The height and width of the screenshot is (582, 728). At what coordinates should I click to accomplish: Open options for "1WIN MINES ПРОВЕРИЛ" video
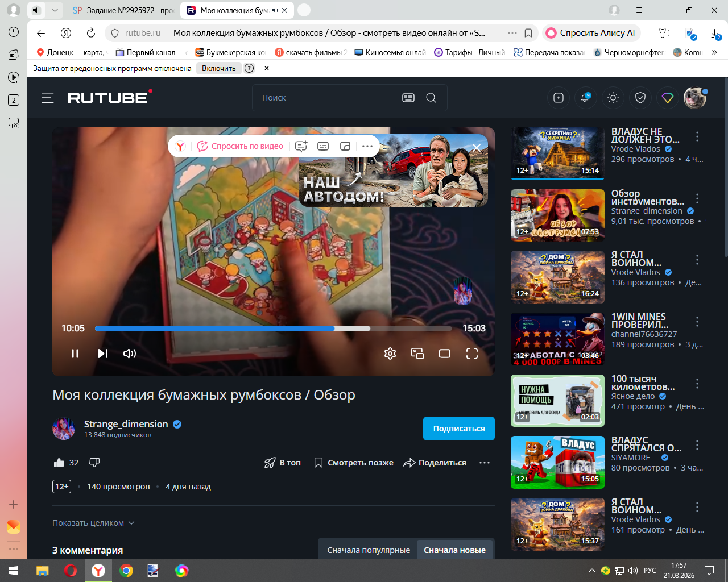697,322
